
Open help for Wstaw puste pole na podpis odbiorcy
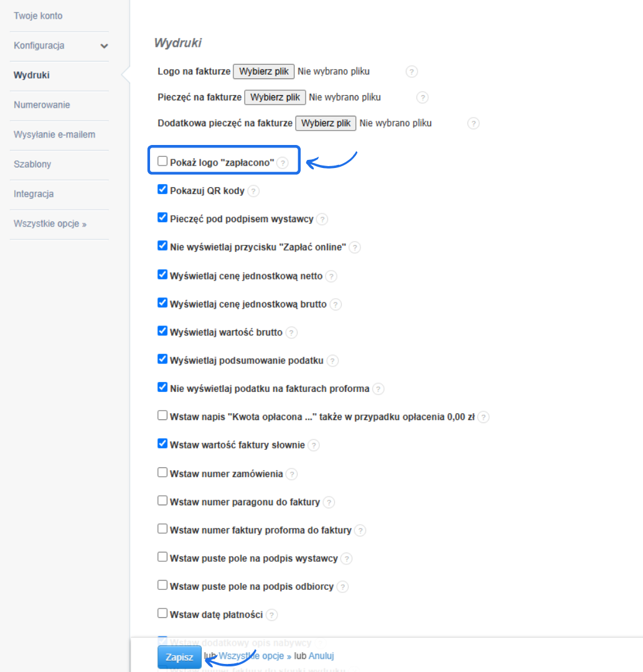(342, 587)
